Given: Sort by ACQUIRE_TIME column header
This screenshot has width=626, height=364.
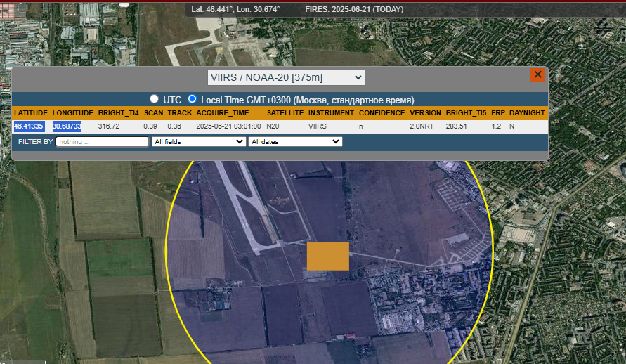Looking at the screenshot, I should click(x=223, y=113).
